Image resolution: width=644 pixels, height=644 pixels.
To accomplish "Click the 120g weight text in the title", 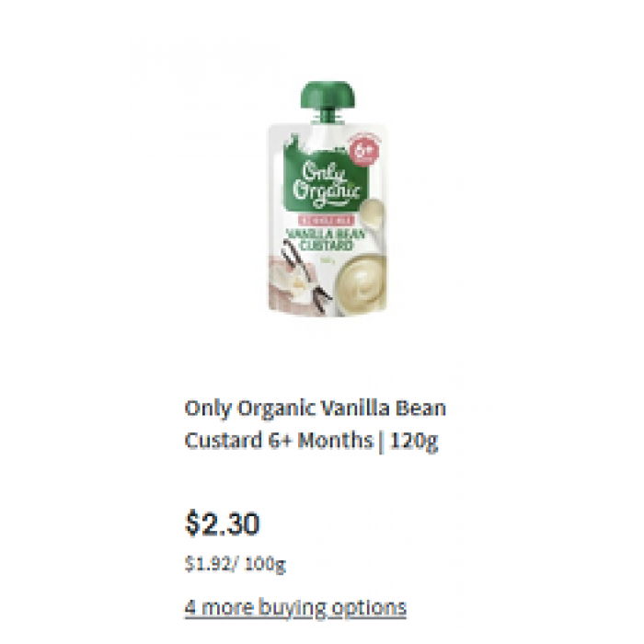I will (414, 441).
